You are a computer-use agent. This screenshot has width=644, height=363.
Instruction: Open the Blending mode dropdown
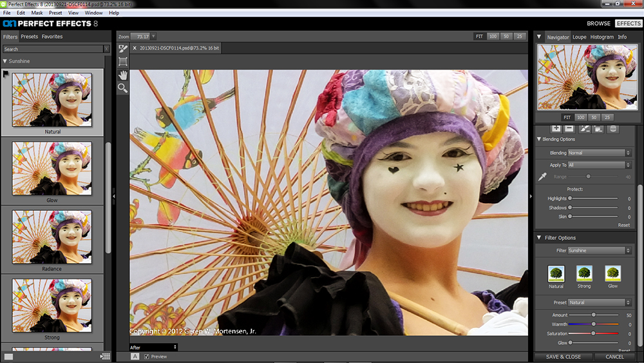(599, 153)
